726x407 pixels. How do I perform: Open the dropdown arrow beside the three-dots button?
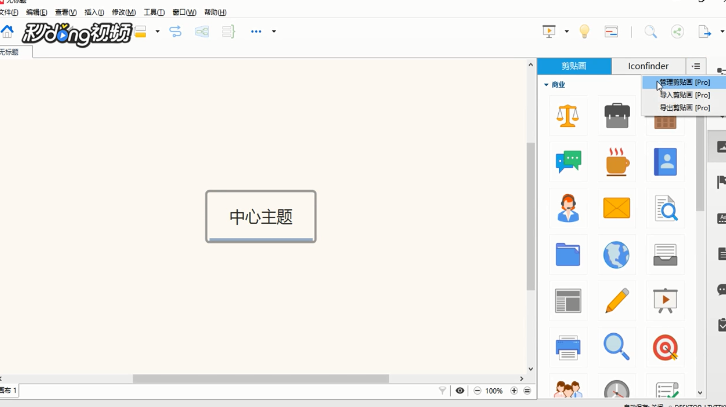coord(274,31)
